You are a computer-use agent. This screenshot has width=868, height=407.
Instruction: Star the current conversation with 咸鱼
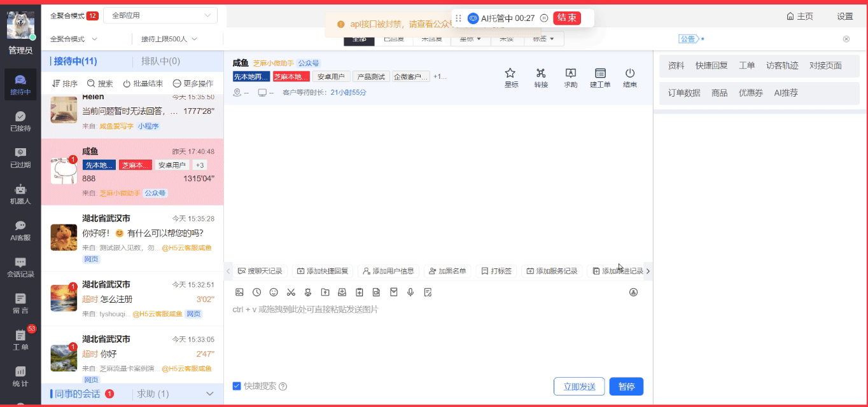tap(510, 78)
